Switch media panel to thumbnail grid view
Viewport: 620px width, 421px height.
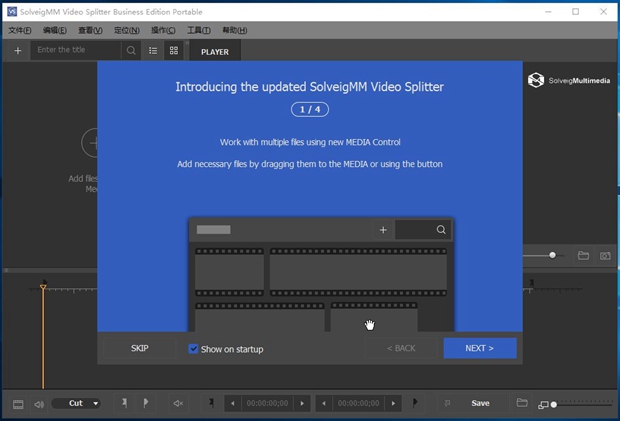174,51
